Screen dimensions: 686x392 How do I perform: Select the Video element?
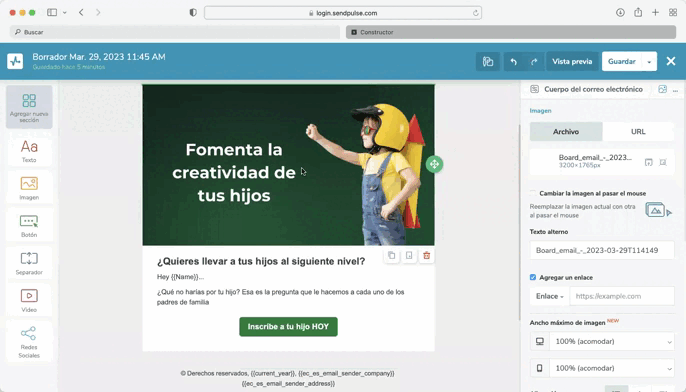pos(29,301)
